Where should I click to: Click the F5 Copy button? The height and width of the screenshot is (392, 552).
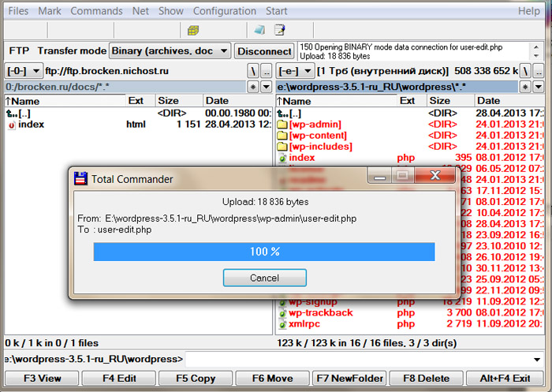point(196,379)
